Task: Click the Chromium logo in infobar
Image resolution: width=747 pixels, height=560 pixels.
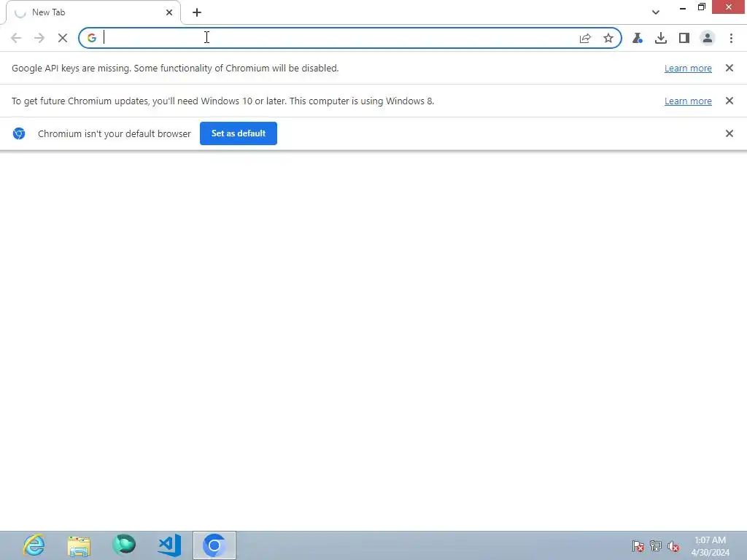Action: 19,133
